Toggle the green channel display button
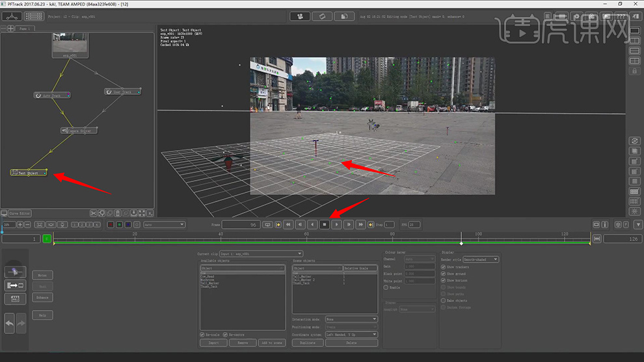 pos(119,224)
